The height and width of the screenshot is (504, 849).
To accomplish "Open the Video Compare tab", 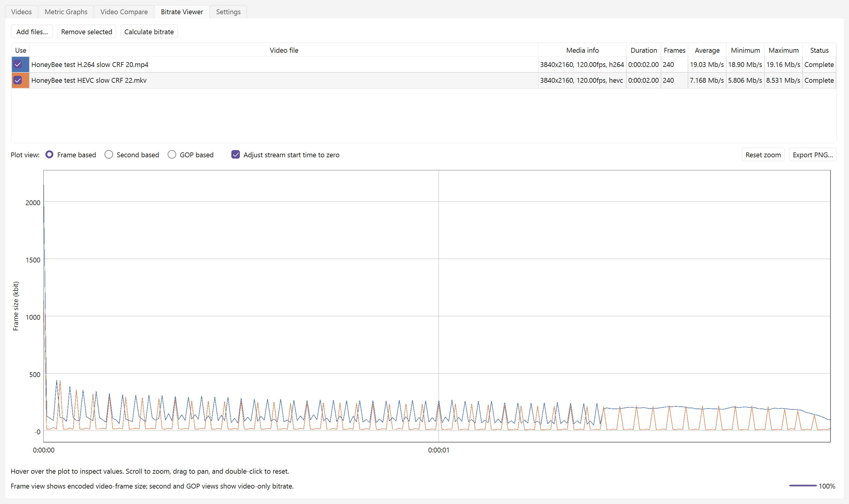I will (124, 12).
